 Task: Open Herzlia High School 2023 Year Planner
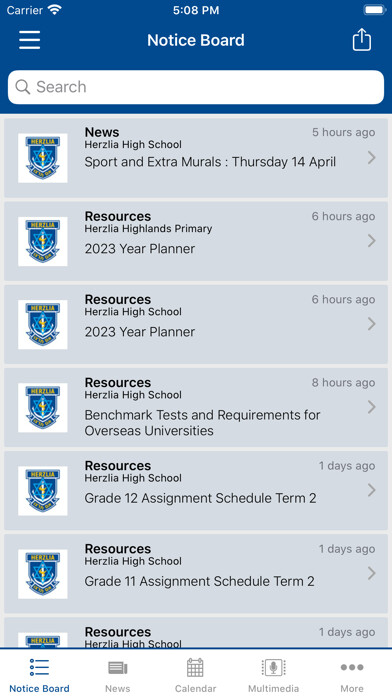[196, 324]
